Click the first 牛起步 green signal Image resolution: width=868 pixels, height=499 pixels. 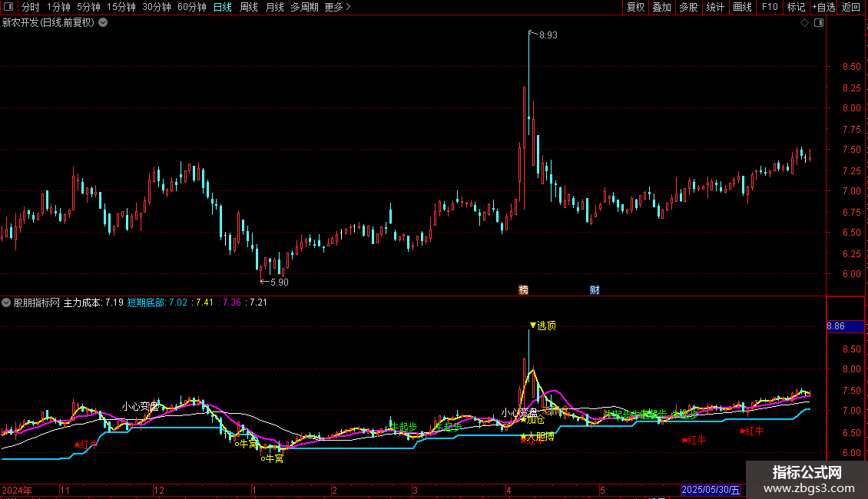[403, 427]
